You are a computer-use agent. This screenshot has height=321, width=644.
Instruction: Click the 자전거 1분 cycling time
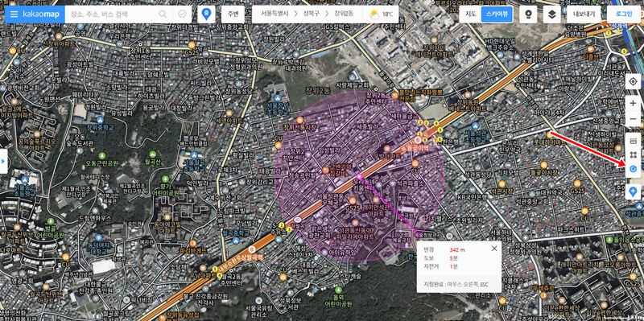pos(440,266)
